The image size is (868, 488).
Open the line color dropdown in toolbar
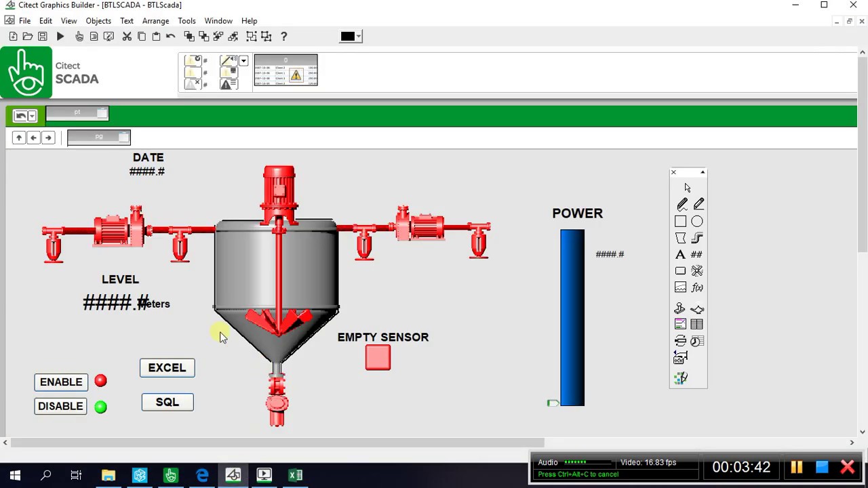pos(359,37)
